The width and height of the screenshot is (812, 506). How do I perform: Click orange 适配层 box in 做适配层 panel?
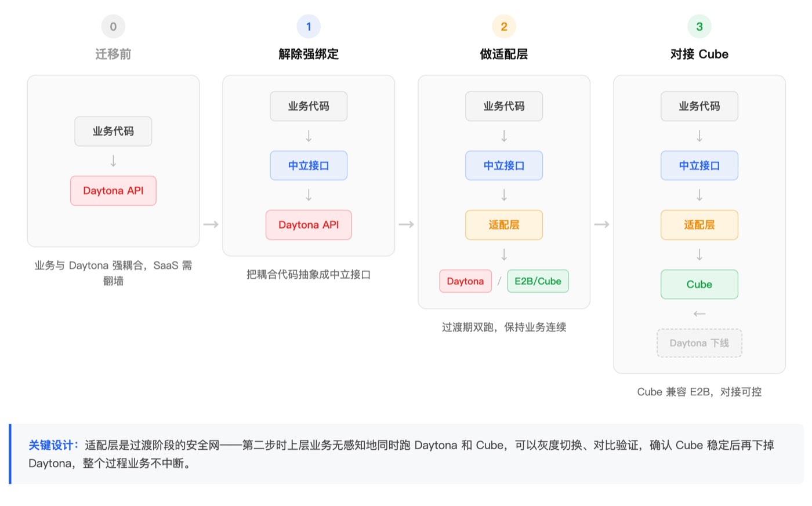coord(504,225)
